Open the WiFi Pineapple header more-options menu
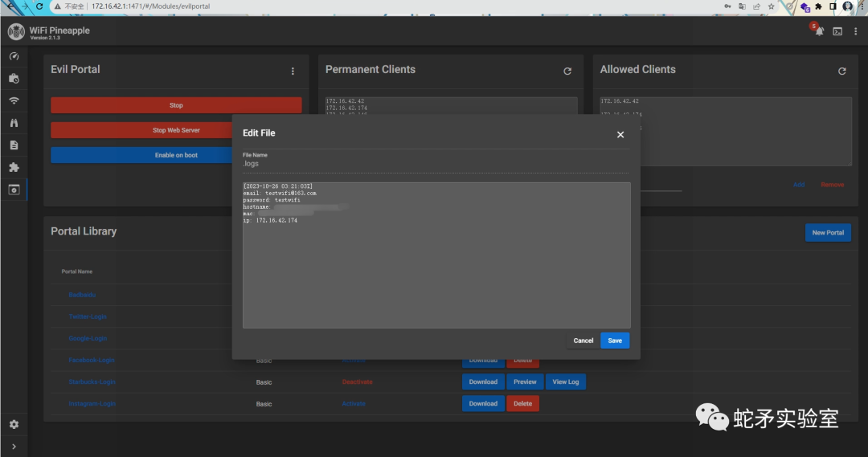 (x=855, y=31)
